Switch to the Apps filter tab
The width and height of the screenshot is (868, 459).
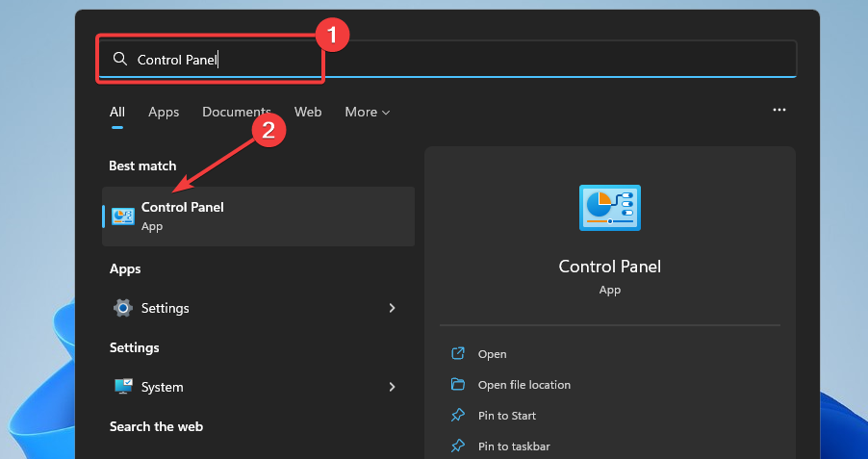point(164,112)
